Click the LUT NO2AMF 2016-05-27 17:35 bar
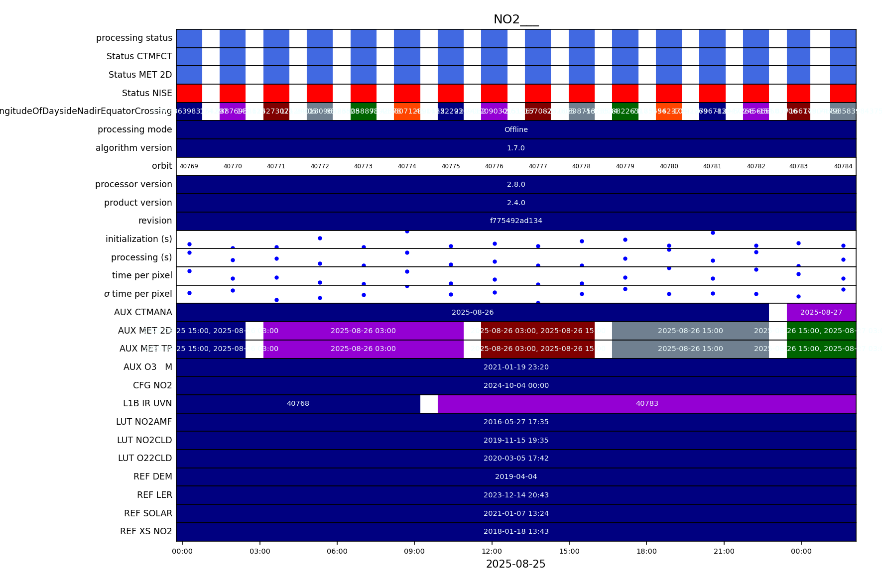 pyautogui.click(x=515, y=422)
